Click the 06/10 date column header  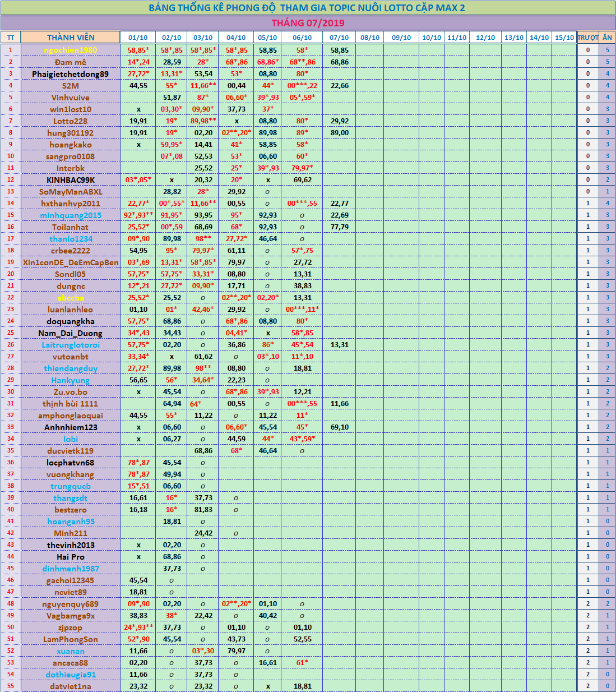pos(302,38)
